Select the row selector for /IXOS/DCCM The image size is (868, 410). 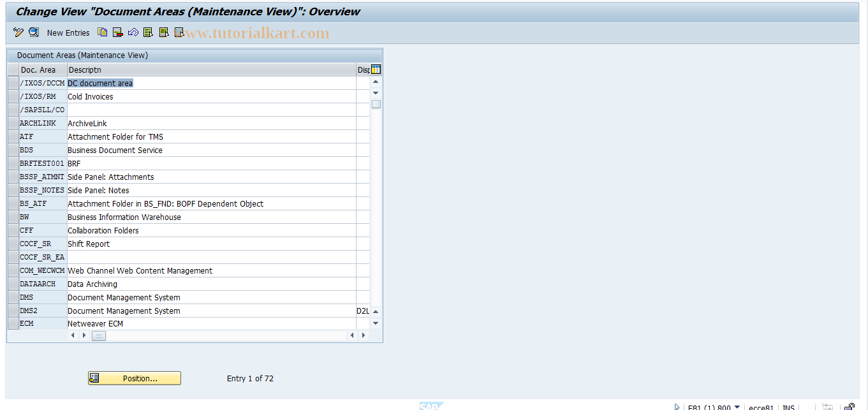point(13,83)
